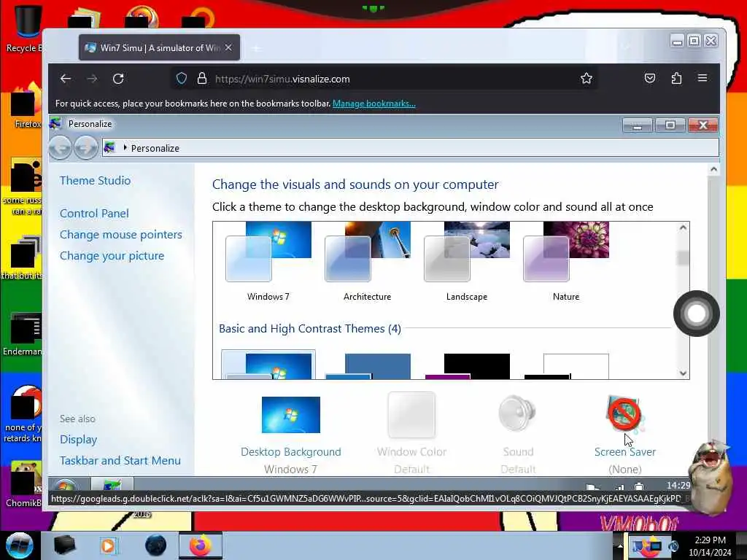Select the white high contrast theme thumbnail
Screen dimensions: 747x560
point(566,366)
